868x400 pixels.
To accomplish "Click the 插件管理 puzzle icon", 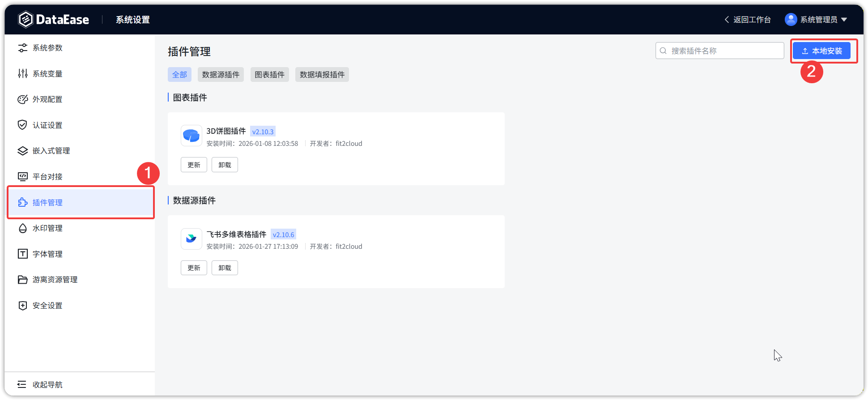I will [x=22, y=203].
